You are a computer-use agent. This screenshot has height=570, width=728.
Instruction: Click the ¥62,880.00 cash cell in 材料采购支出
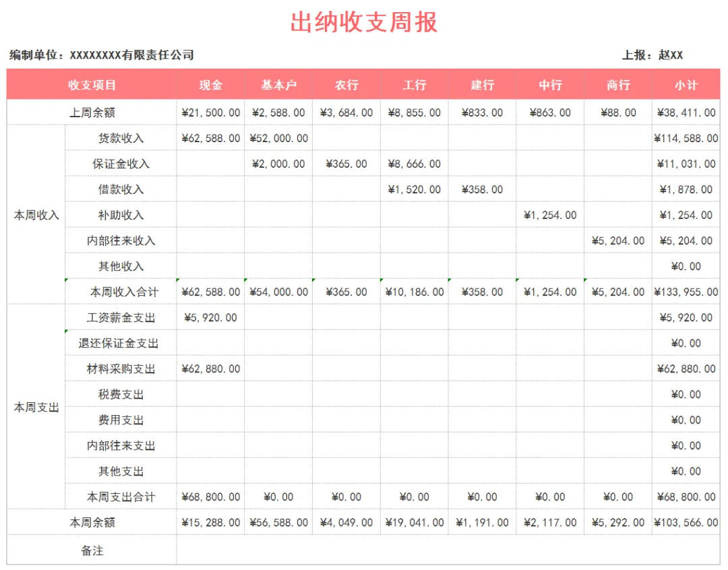(x=211, y=369)
